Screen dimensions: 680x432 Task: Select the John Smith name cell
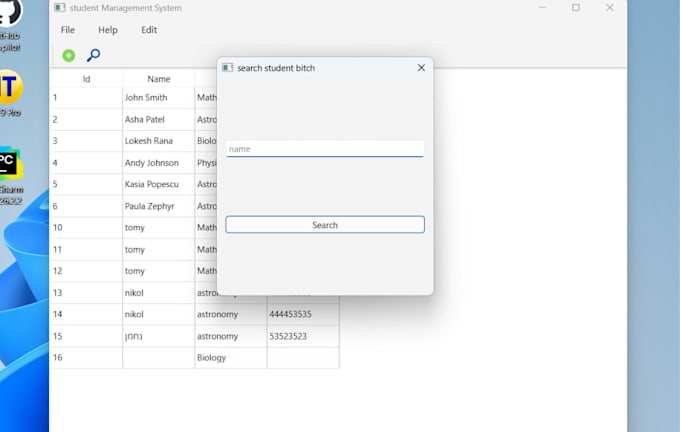click(x=159, y=98)
